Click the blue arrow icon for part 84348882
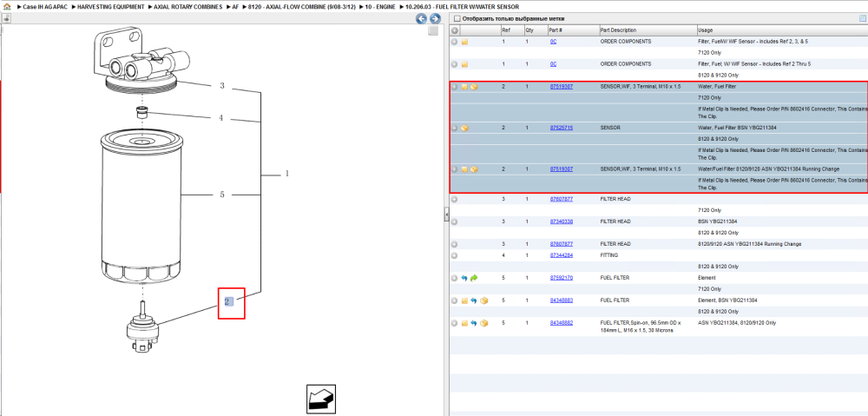Image resolution: width=868 pixels, height=416 pixels. tap(474, 323)
